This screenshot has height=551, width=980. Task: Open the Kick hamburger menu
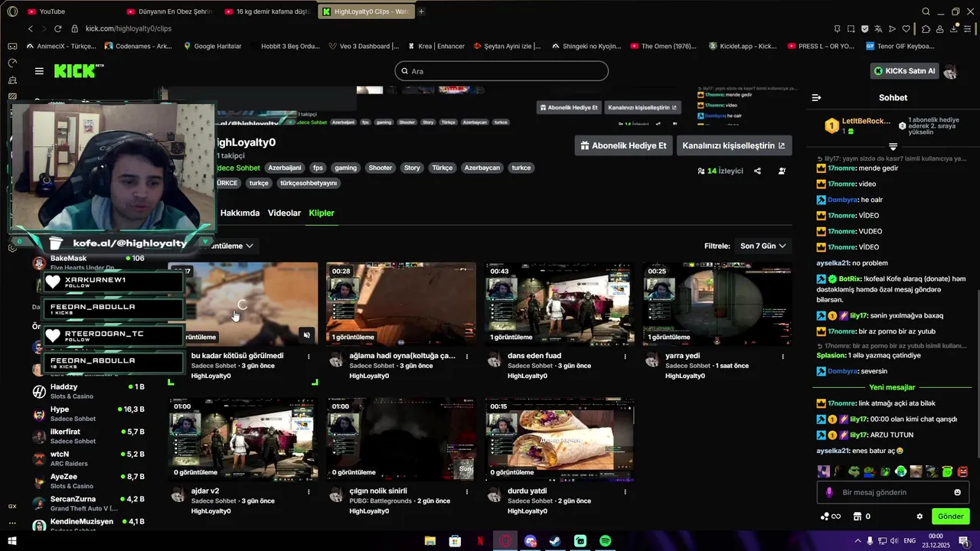(x=39, y=71)
